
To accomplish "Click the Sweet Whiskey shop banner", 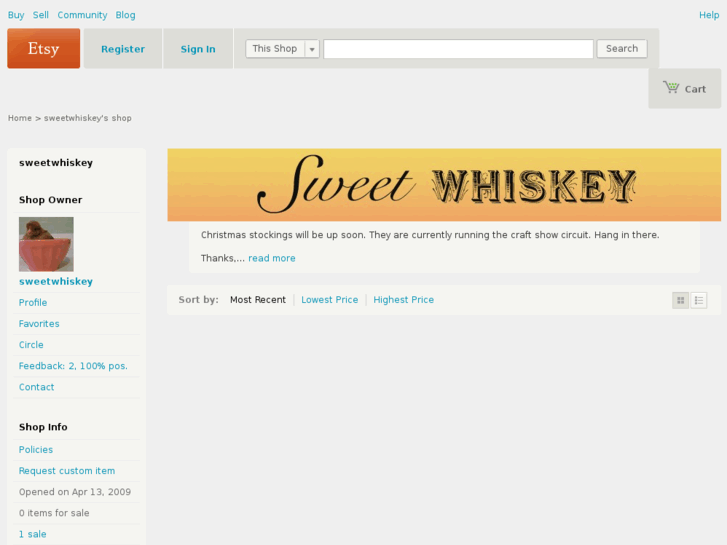I will click(x=444, y=185).
